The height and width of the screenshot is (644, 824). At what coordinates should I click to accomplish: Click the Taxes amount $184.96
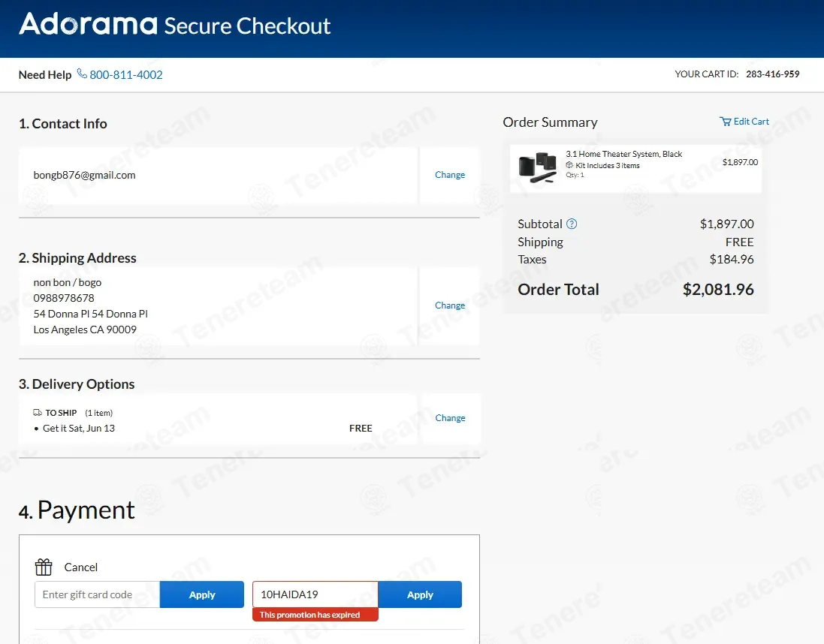point(732,259)
